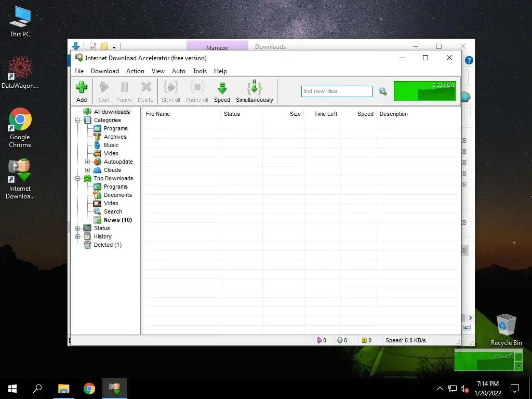532x399 pixels.
Task: Select the Search tree item
Action: (113, 211)
